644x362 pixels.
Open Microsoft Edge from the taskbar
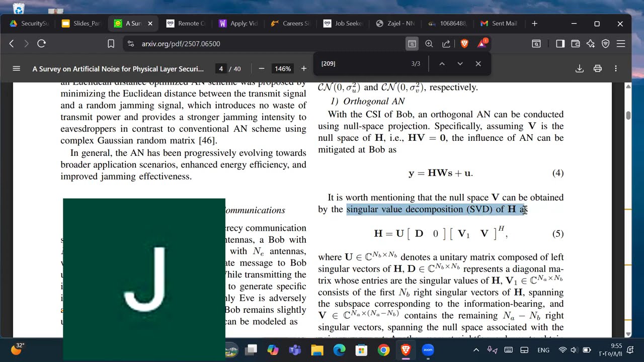tap(339, 350)
